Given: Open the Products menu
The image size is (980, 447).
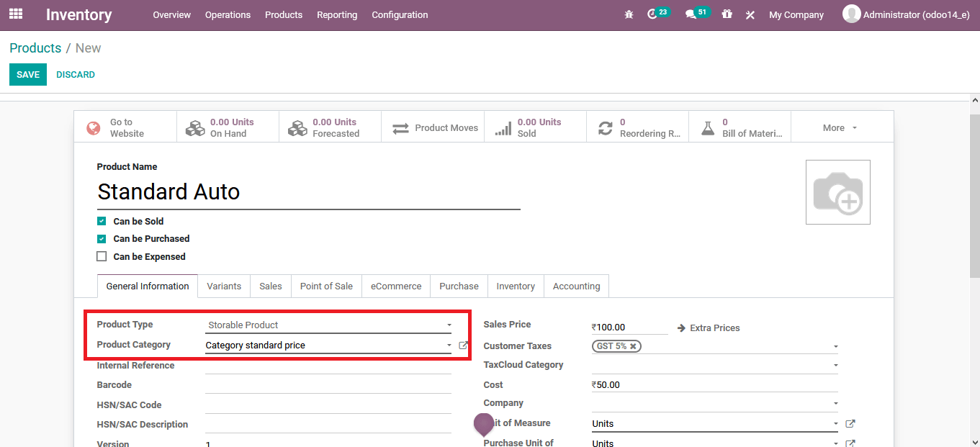Looking at the screenshot, I should 284,14.
